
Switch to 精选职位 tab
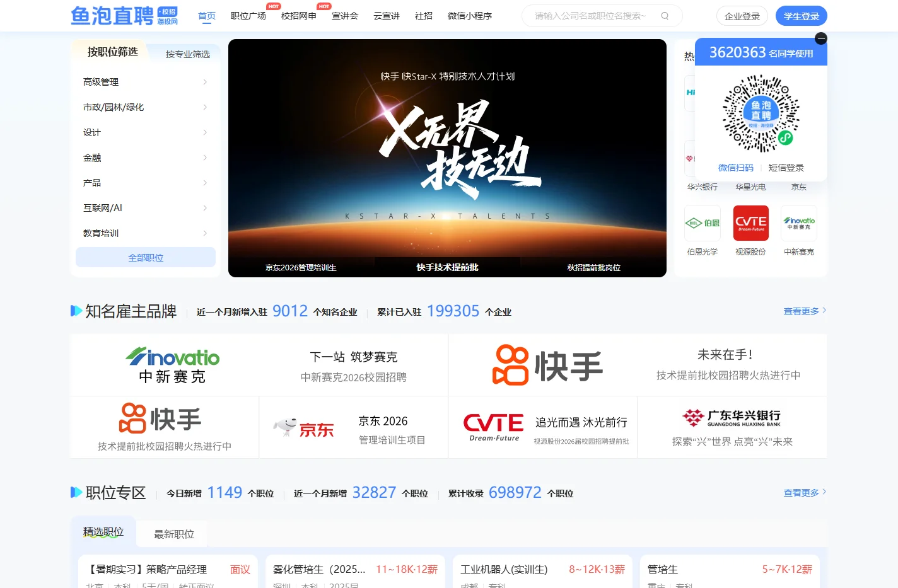point(103,533)
